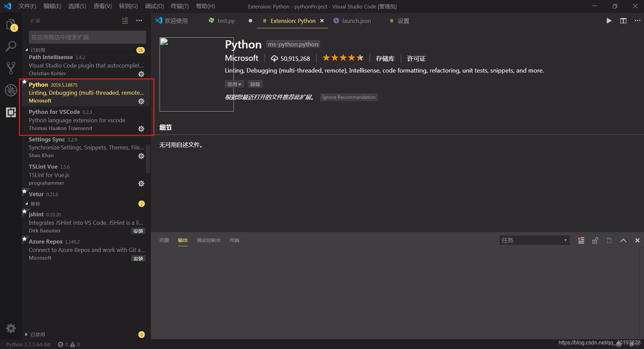
Task: Install the Azure Repos extension
Action: point(138,259)
